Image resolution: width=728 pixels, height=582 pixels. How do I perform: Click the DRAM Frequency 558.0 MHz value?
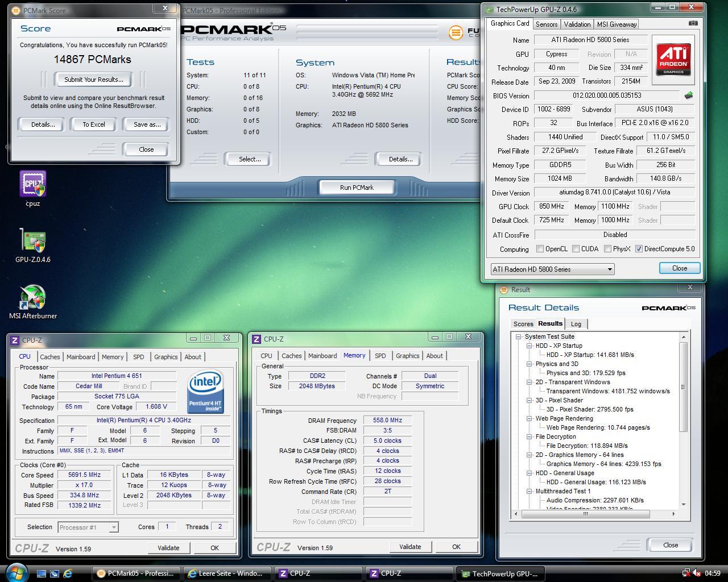pos(387,421)
